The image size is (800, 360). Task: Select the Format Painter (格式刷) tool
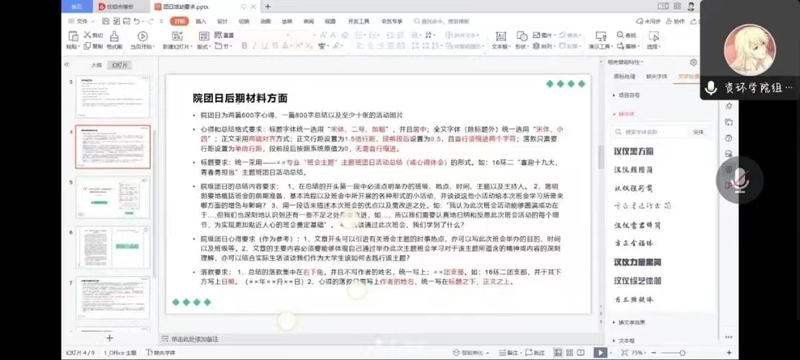coord(114,40)
